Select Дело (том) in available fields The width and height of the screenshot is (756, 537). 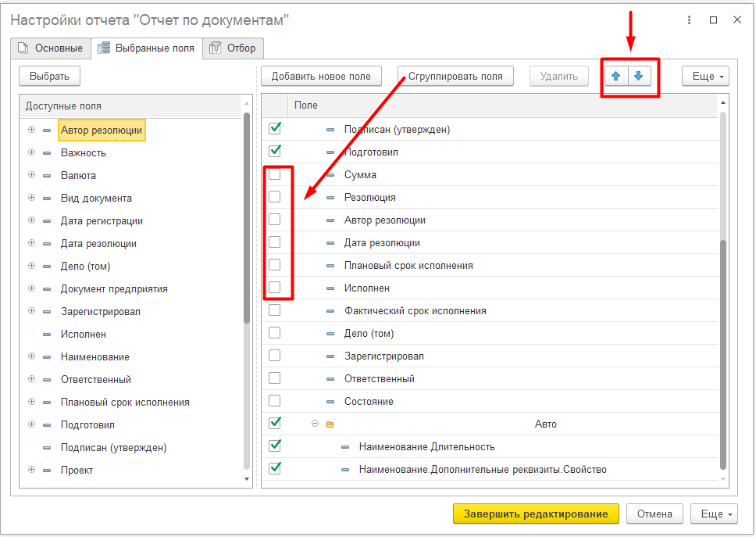86,267
